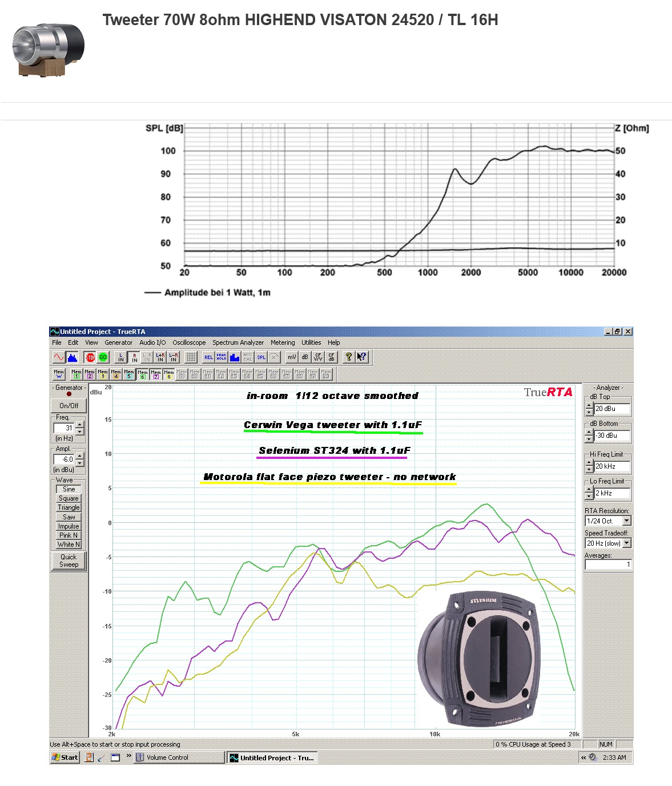Toggle the L IN input button
The image size is (672, 786).
pos(120,357)
